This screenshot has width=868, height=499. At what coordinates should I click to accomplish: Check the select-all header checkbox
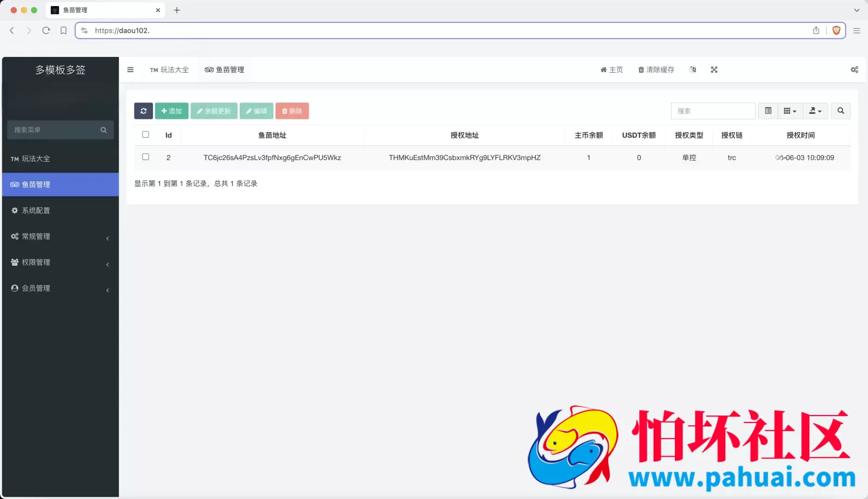pyautogui.click(x=145, y=135)
